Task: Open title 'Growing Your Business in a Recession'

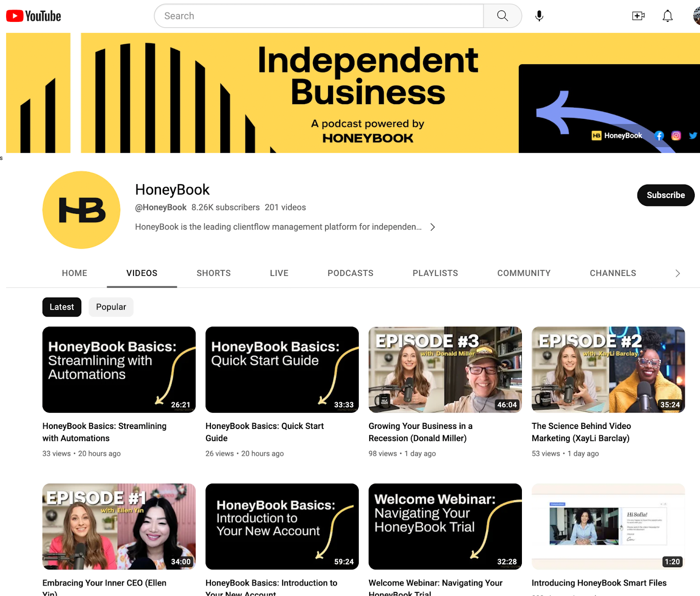Action: (420, 432)
